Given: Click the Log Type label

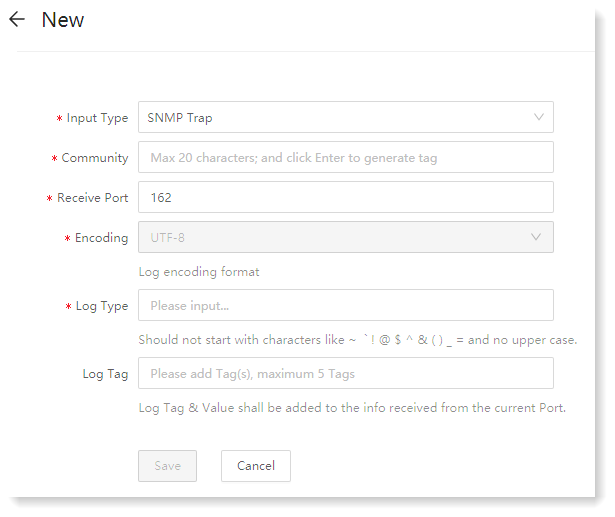Looking at the screenshot, I should (x=102, y=306).
